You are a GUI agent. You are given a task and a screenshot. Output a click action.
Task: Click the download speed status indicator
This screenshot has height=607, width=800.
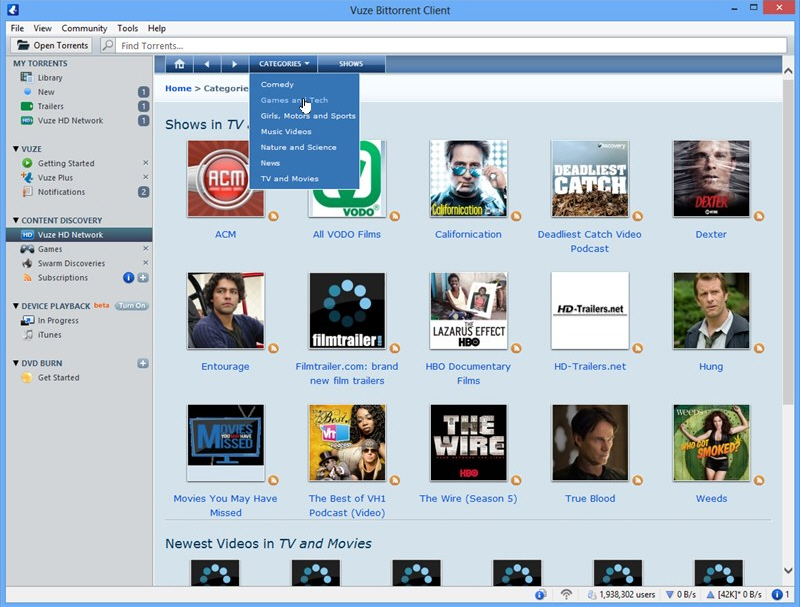coord(681,595)
